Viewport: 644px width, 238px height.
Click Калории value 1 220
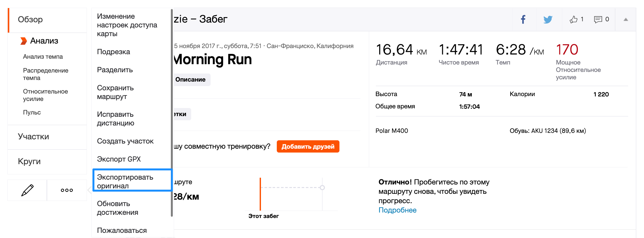coord(601,94)
